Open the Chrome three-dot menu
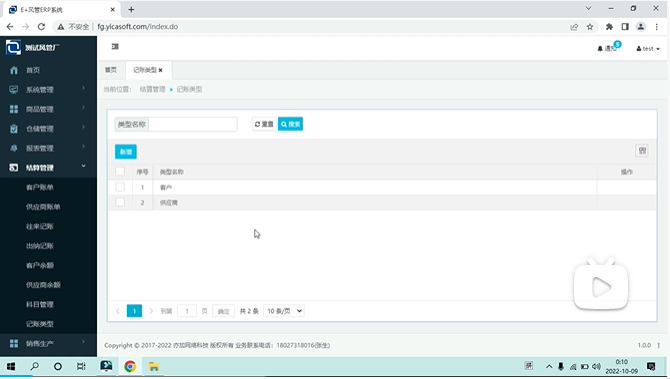Image resolution: width=670 pixels, height=379 pixels. (x=657, y=27)
